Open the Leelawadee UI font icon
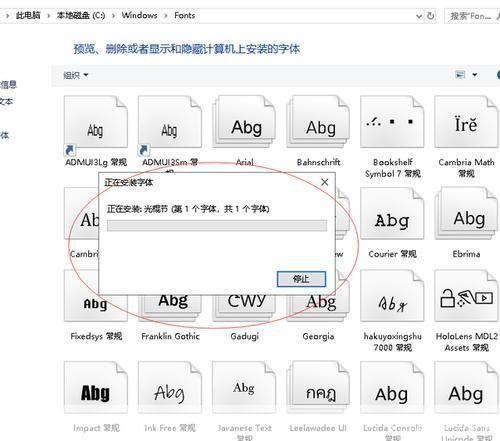The width and height of the screenshot is (500, 441). 318,387
